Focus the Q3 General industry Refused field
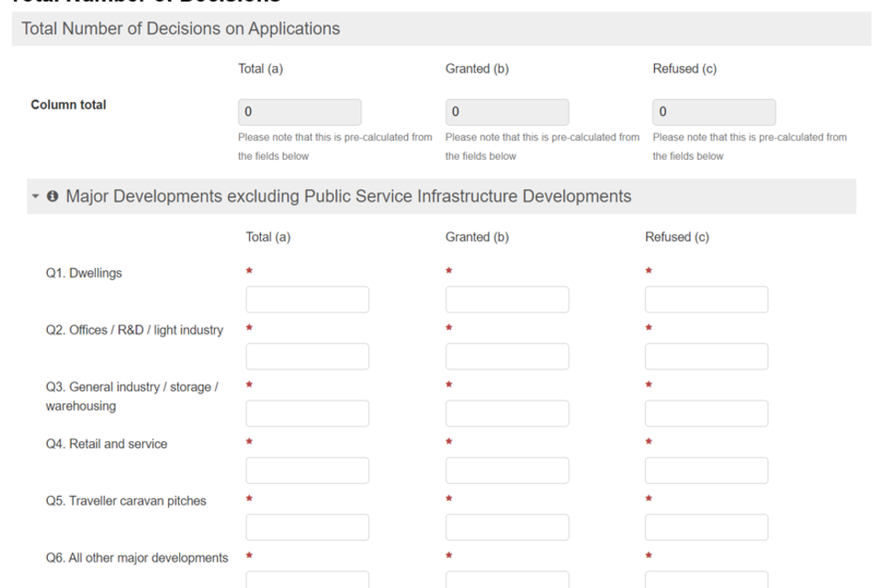The width and height of the screenshot is (882, 588). (x=706, y=413)
